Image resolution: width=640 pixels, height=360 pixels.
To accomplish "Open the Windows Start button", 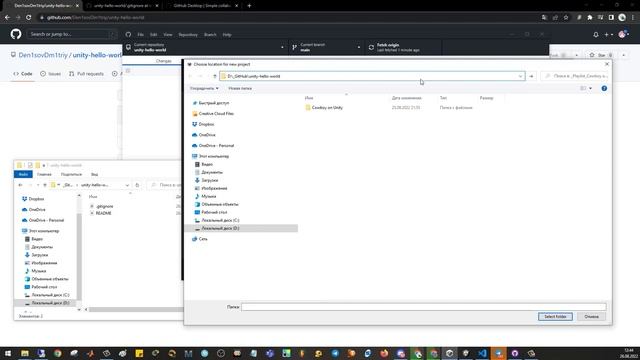I will (8, 353).
